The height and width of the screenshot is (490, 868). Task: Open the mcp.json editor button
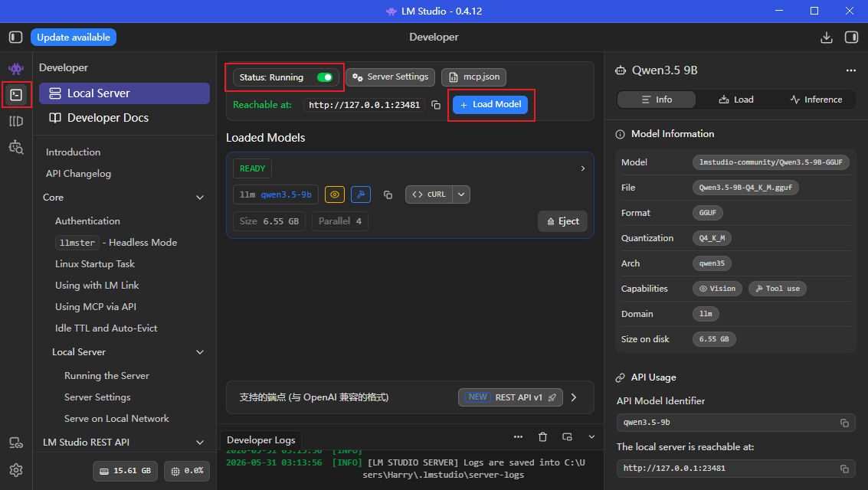point(474,77)
